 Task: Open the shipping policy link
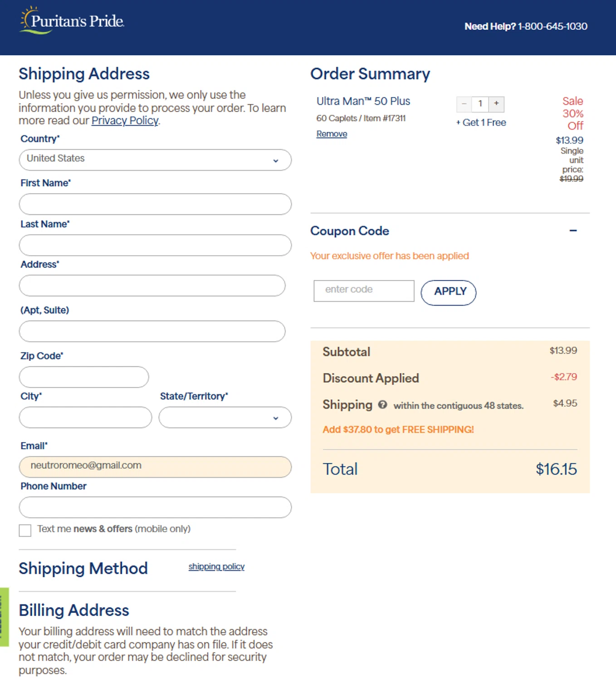(x=216, y=566)
